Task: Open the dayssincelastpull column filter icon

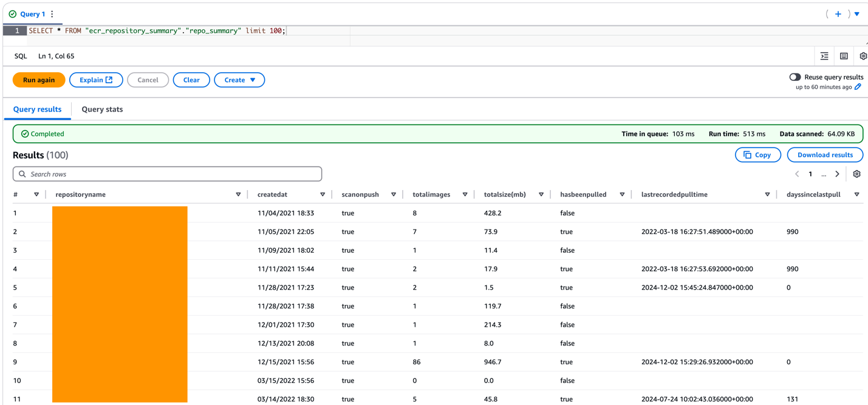Action: 856,194
